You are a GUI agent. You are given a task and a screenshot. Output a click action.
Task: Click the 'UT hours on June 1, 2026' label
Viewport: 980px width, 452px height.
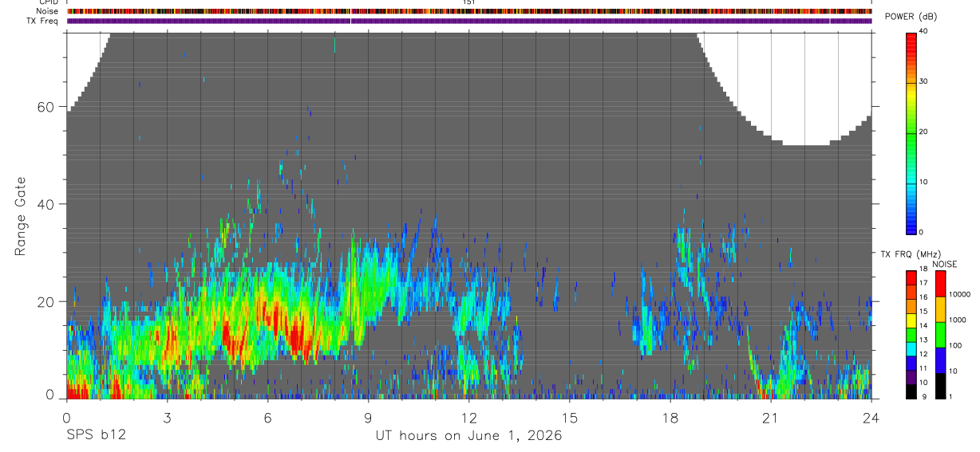coord(469,435)
